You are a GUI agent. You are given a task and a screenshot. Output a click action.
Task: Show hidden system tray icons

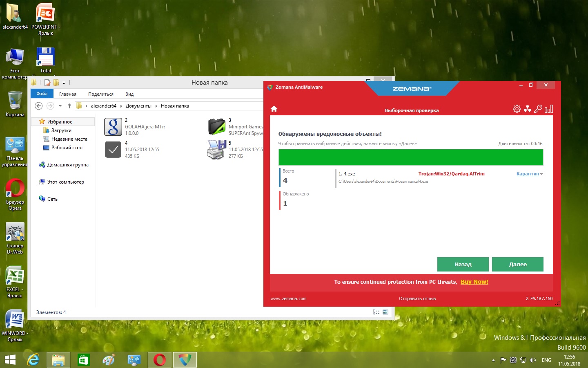tap(493, 360)
